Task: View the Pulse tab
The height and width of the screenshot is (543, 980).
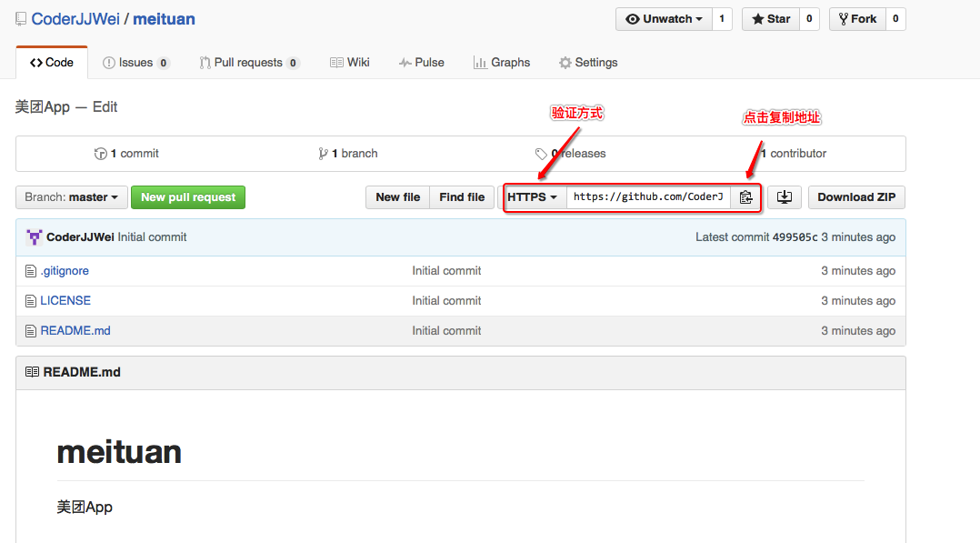Action: 422,63
